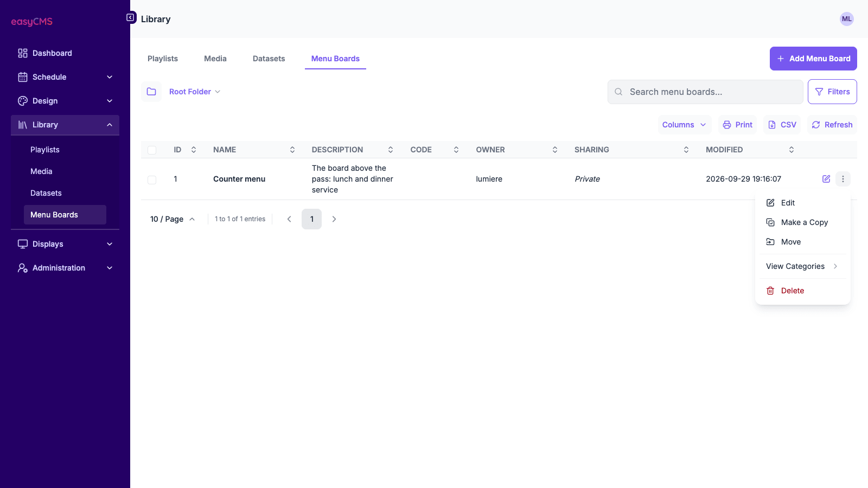Refresh the menu boards list
This screenshot has width=868, height=488.
click(832, 125)
